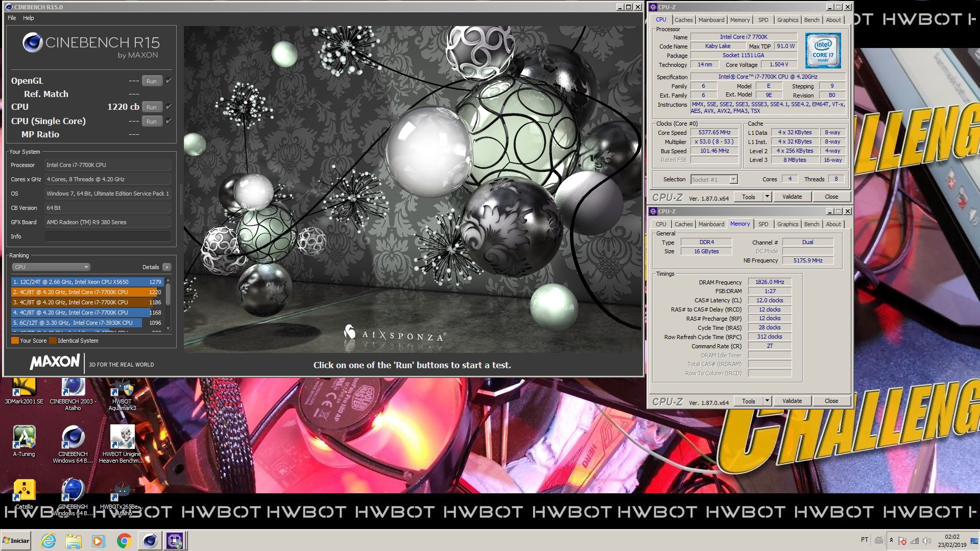Open SPD tab in CPU-Z memory window
Viewport: 980px width, 551px height.
[x=763, y=224]
